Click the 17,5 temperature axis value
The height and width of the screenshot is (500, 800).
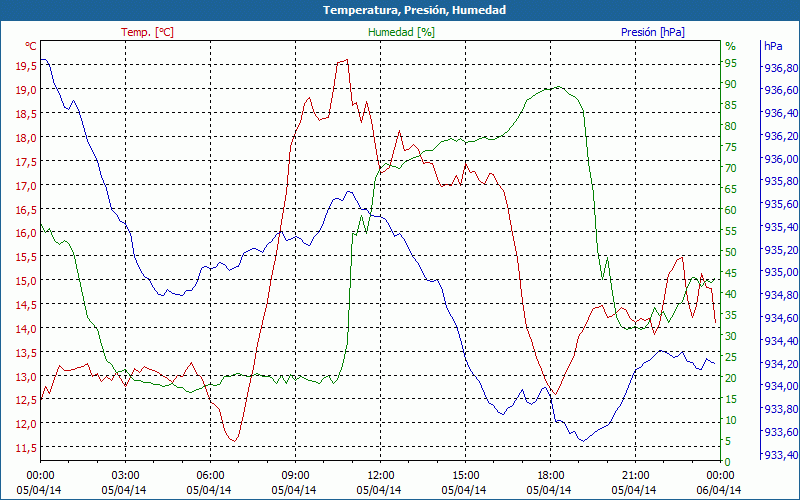[x=26, y=162]
